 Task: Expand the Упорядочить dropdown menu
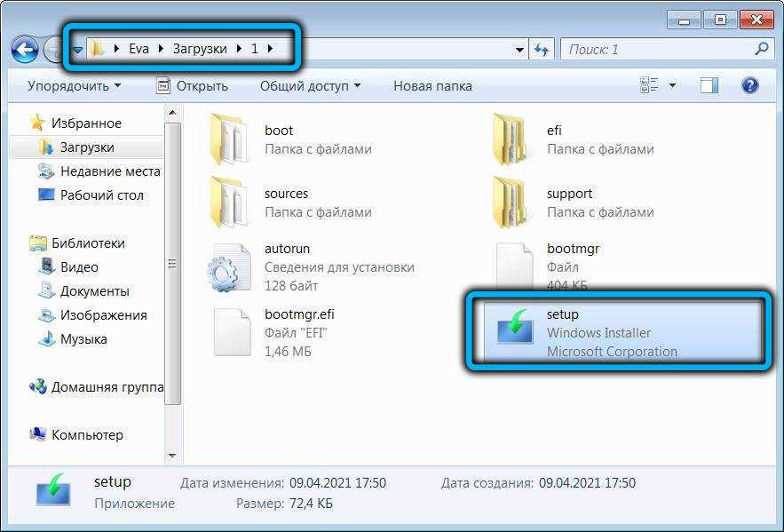(x=74, y=86)
